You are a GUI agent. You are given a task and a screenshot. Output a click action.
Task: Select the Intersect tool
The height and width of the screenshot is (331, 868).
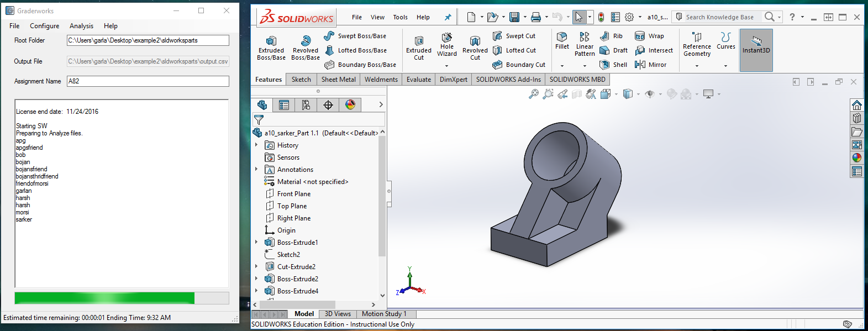click(654, 50)
